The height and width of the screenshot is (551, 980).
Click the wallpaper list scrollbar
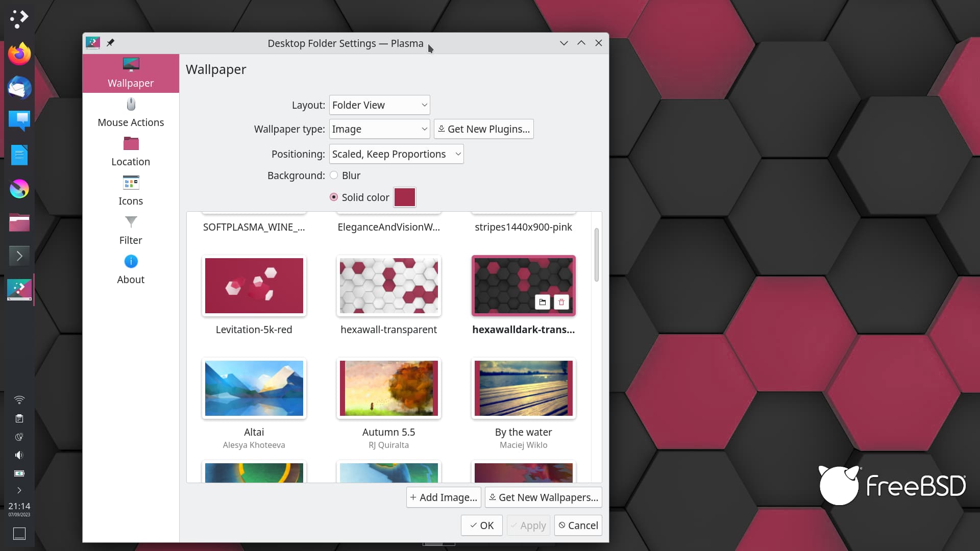pyautogui.click(x=597, y=255)
